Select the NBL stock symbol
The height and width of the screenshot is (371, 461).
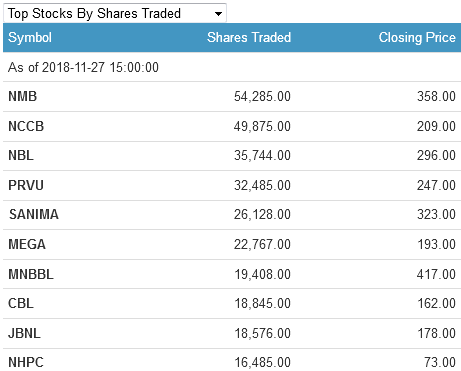pos(21,155)
